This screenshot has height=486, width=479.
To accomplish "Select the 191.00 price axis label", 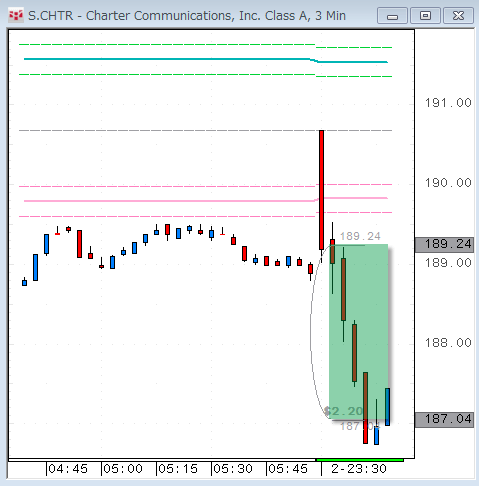I will pos(448,103).
